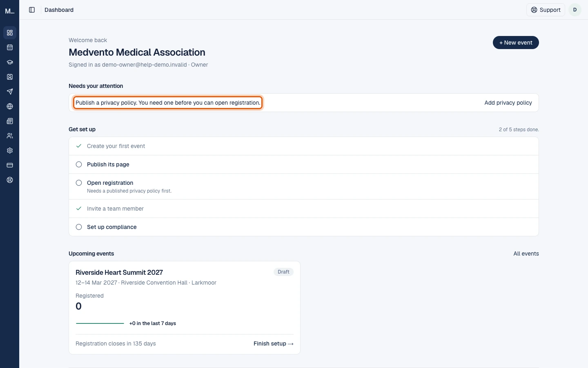The width and height of the screenshot is (588, 368).
Task: Click the Create your first event step
Action: click(x=304, y=146)
